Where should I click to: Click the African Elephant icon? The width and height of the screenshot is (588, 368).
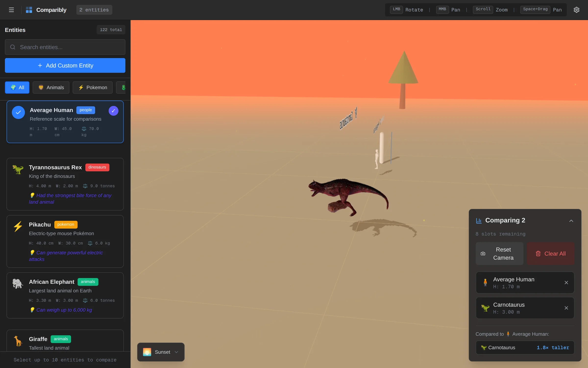[x=18, y=284]
